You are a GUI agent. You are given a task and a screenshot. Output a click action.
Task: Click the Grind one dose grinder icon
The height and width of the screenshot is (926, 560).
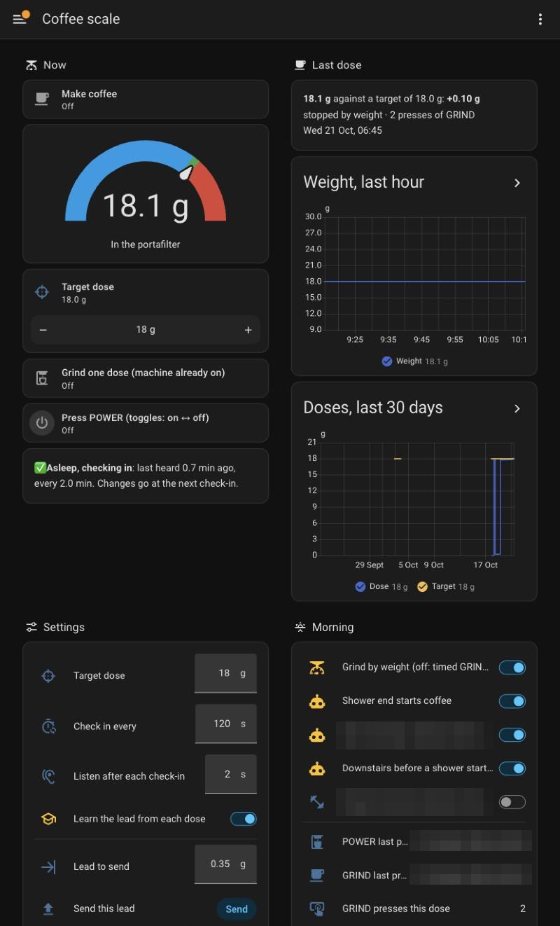click(42, 378)
